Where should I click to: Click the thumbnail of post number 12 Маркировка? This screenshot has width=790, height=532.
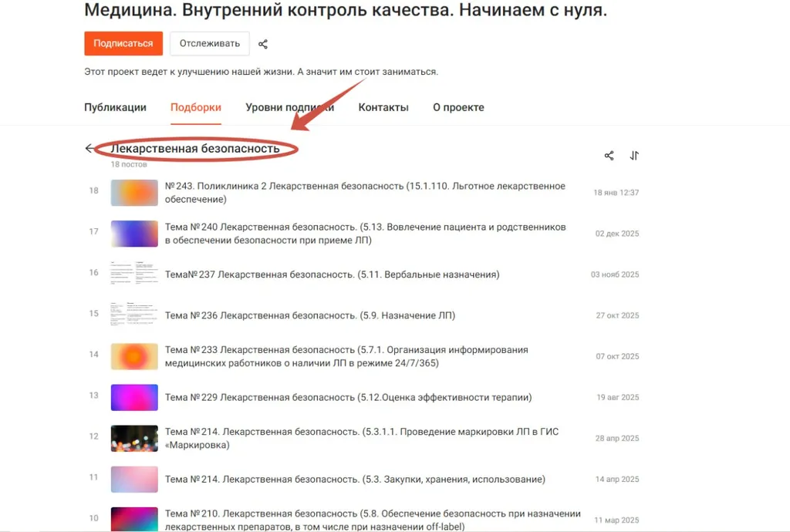tap(134, 437)
